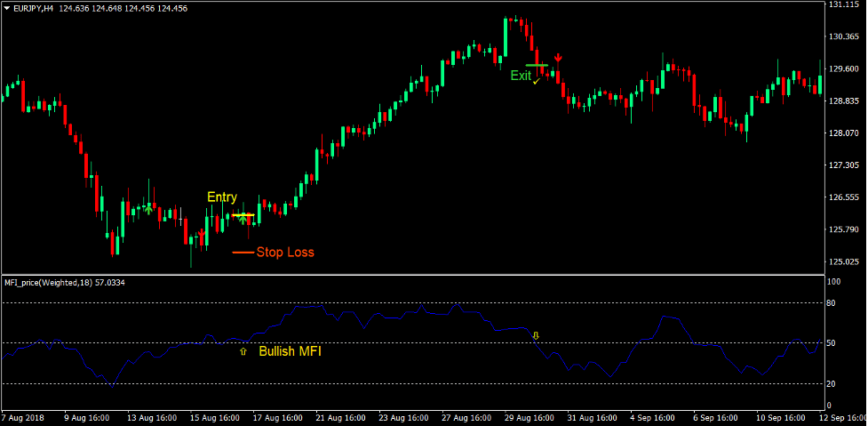Select the MFI_price(Weighted,18) indicator label
This screenshot has width=868, height=426.
coord(64,283)
